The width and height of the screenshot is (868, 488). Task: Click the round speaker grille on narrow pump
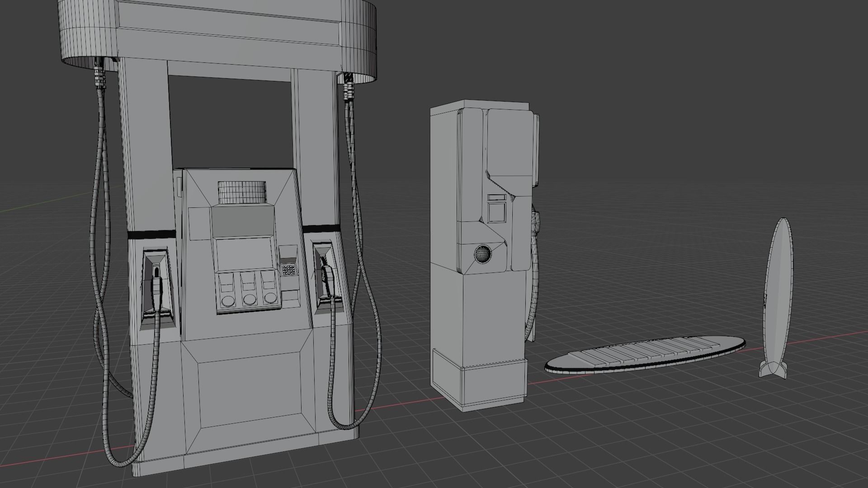pos(483,254)
